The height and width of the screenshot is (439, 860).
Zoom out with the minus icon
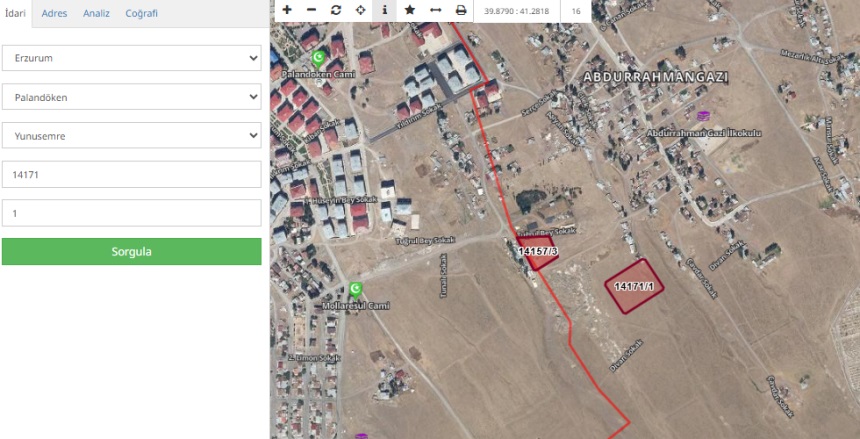(x=312, y=10)
